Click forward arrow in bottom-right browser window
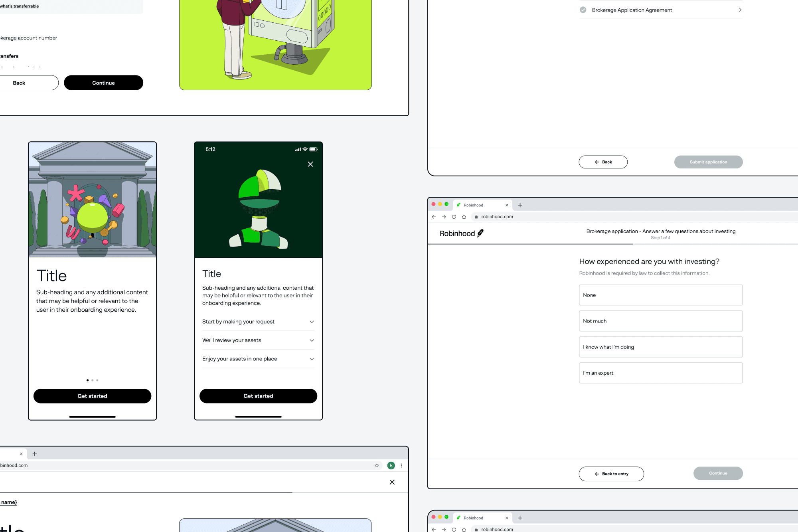798x532 pixels. (x=444, y=529)
